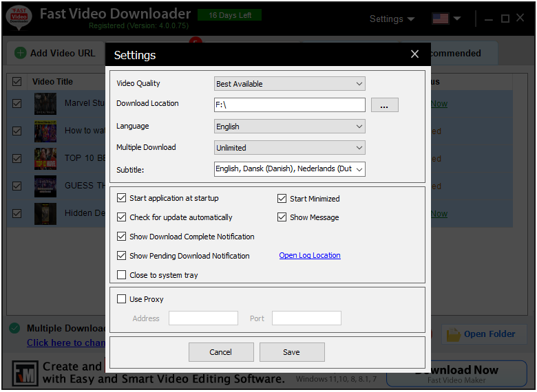
Task: Uncheck the Start Minimized option
Action: pos(282,199)
